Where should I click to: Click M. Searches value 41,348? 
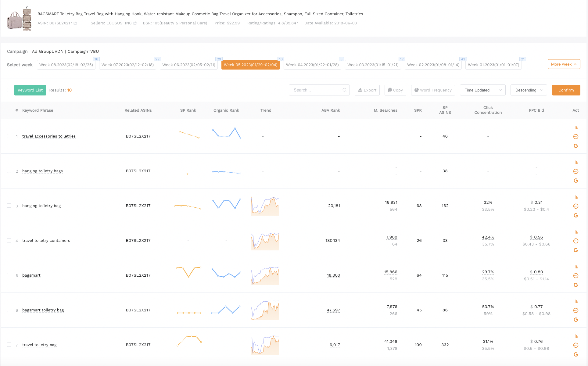(x=391, y=341)
